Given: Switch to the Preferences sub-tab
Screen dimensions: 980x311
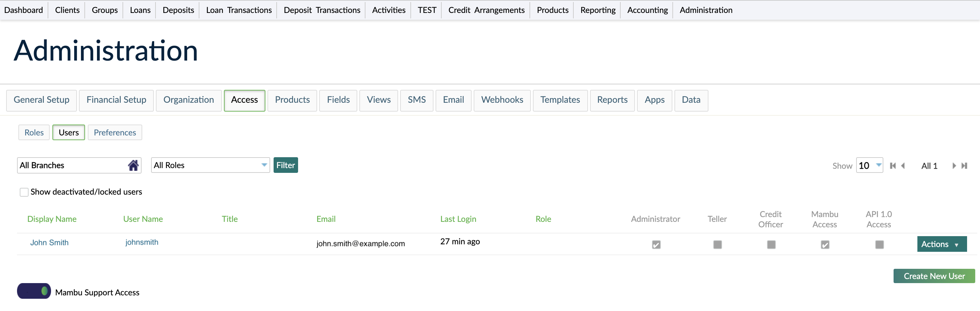Looking at the screenshot, I should click(x=115, y=132).
